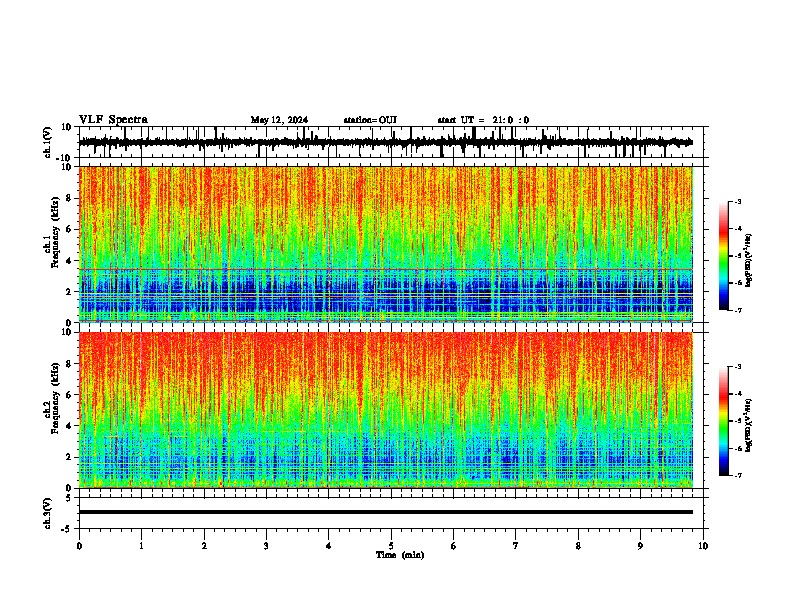The width and height of the screenshot is (792, 612).
Task: Click the ch.2 spectrogram panel
Action: tap(386, 410)
